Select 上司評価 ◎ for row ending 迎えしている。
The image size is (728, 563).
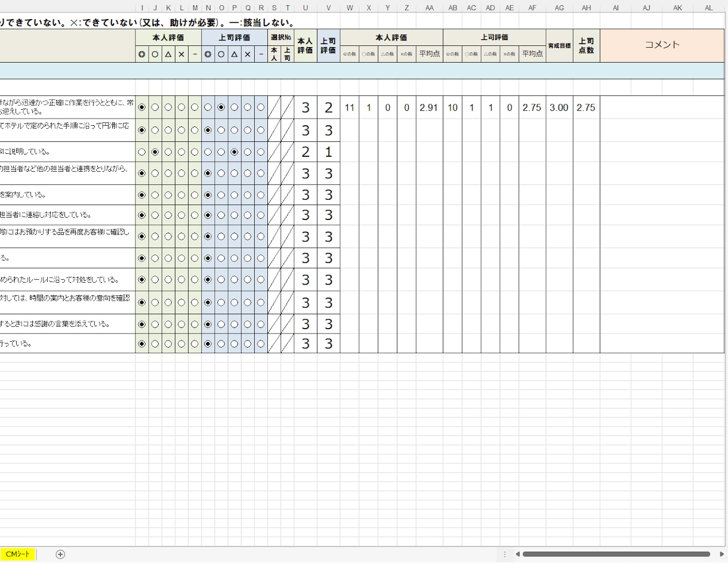pyautogui.click(x=208, y=107)
